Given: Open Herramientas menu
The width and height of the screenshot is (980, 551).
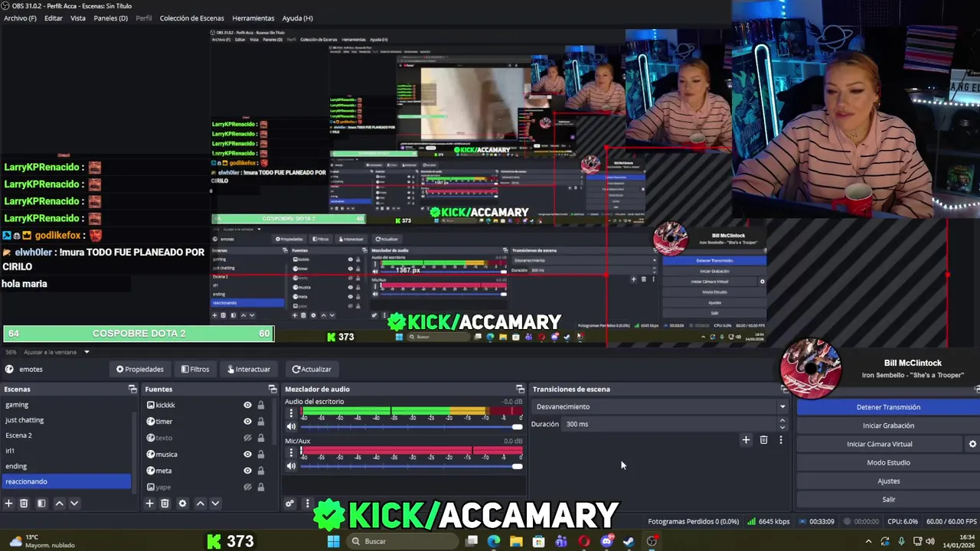Looking at the screenshot, I should pyautogui.click(x=253, y=18).
